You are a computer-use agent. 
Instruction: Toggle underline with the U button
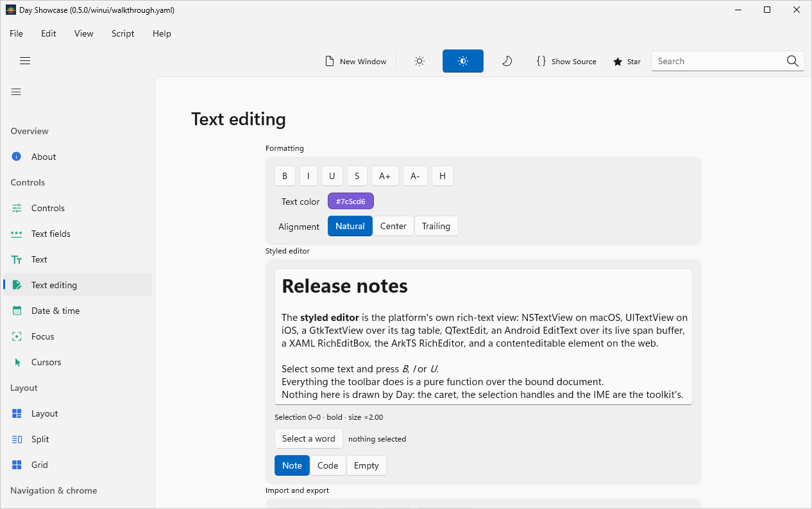pos(332,176)
